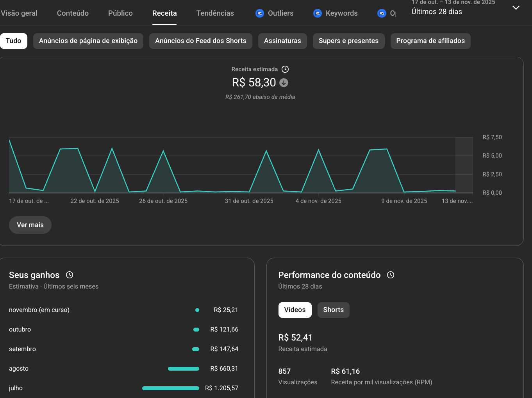
Task: Open the Visão geral tab
Action: [x=19, y=13]
